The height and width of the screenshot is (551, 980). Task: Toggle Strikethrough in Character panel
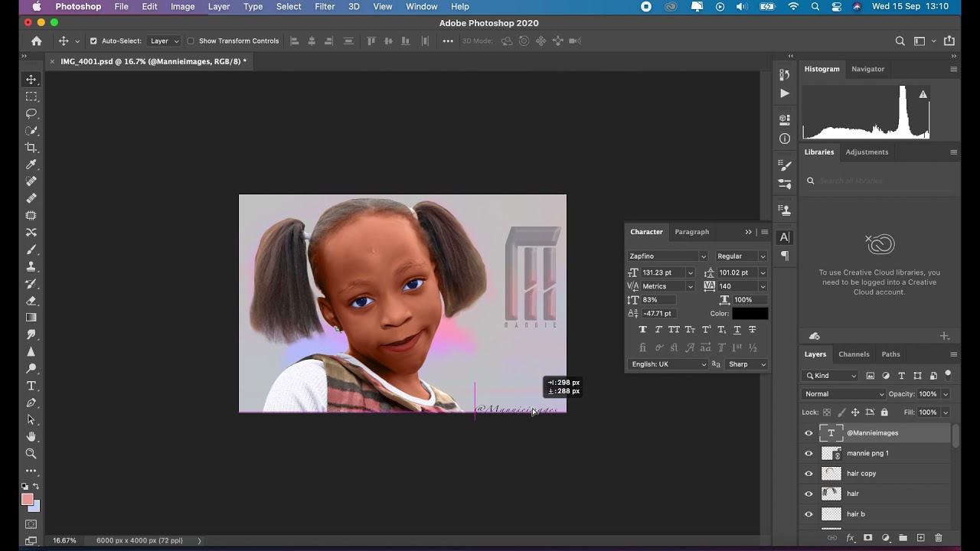pos(753,330)
